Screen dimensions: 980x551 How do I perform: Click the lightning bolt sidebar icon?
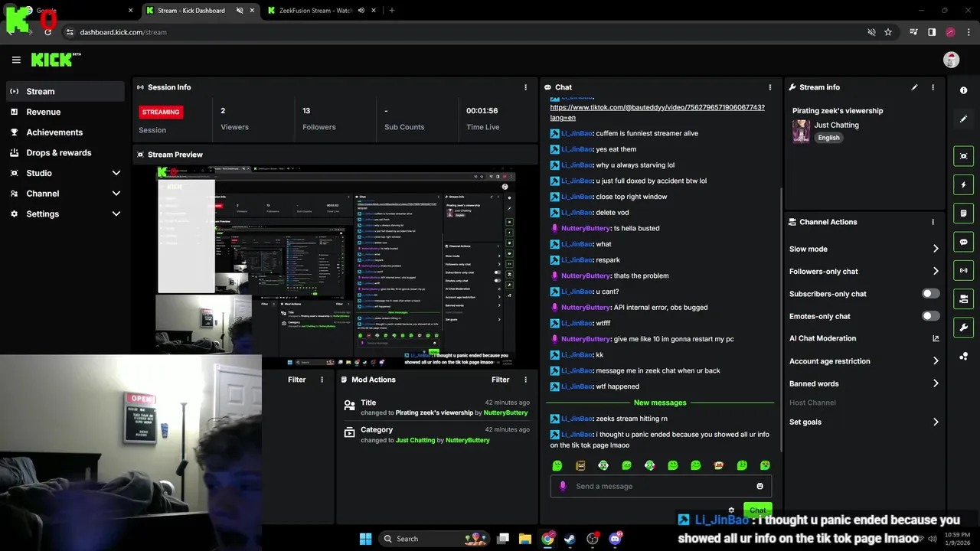[x=963, y=184]
